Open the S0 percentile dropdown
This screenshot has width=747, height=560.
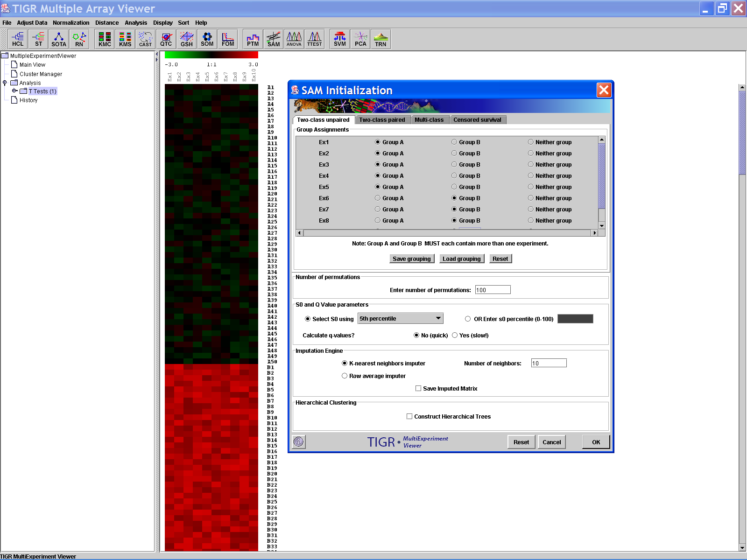coord(400,318)
